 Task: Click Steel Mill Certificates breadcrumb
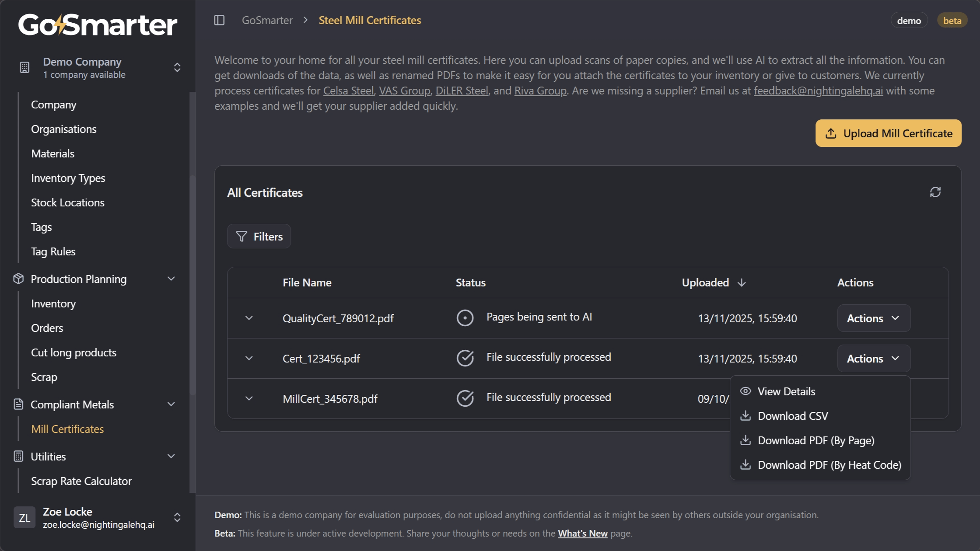click(370, 20)
